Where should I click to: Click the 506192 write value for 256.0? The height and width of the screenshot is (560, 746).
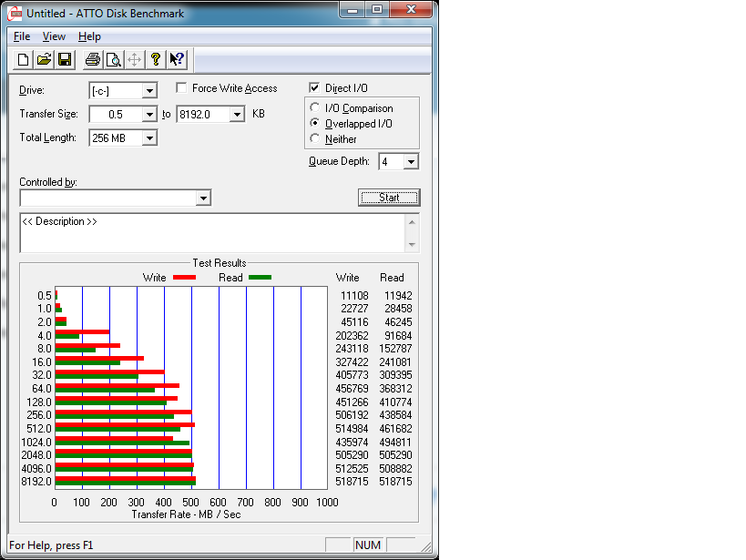[353, 415]
